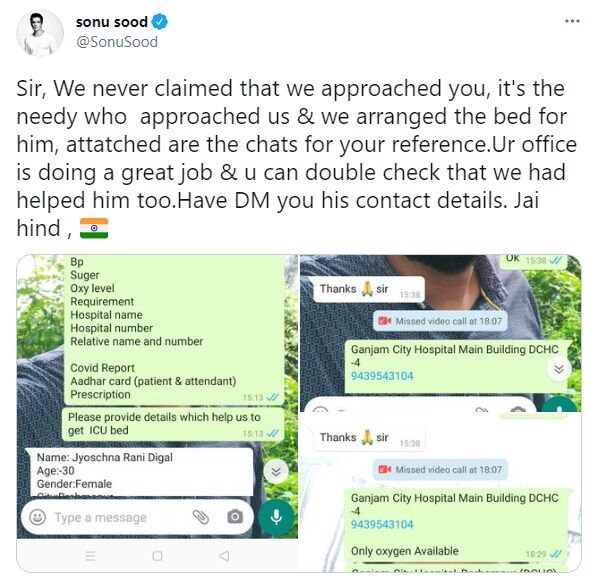
Task: Tap phone number 9439543104 in lower chat
Action: click(382, 525)
